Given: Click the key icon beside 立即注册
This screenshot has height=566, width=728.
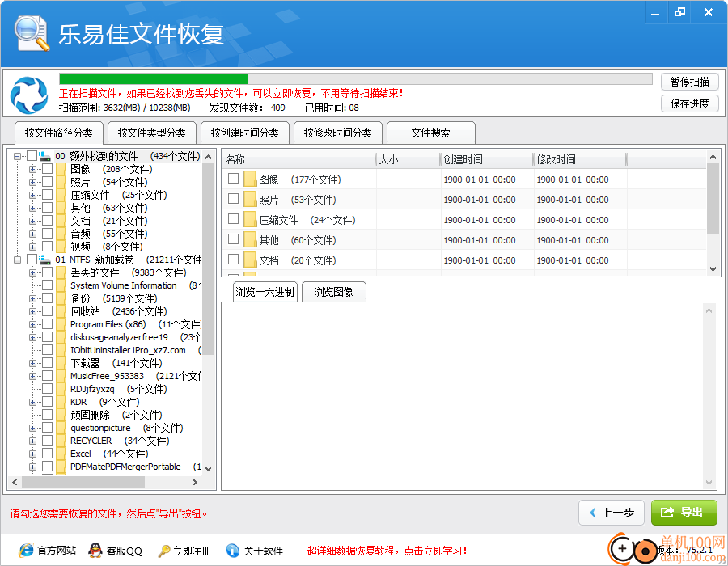Looking at the screenshot, I should pos(164,551).
